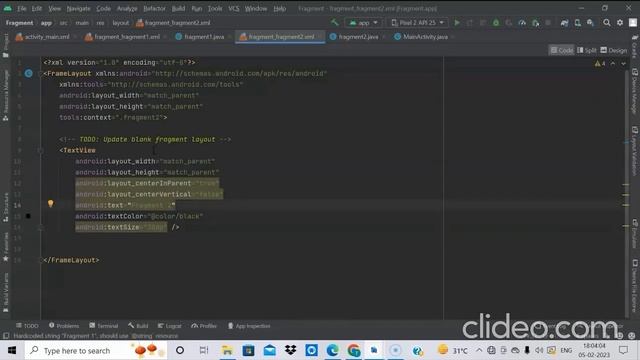The image size is (640, 360).
Task: Start debugging with the green bug icon
Action: coord(496,23)
